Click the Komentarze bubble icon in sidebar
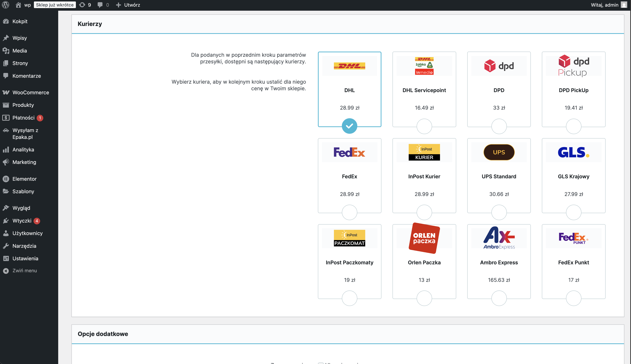The width and height of the screenshot is (631, 364). [x=6, y=76]
